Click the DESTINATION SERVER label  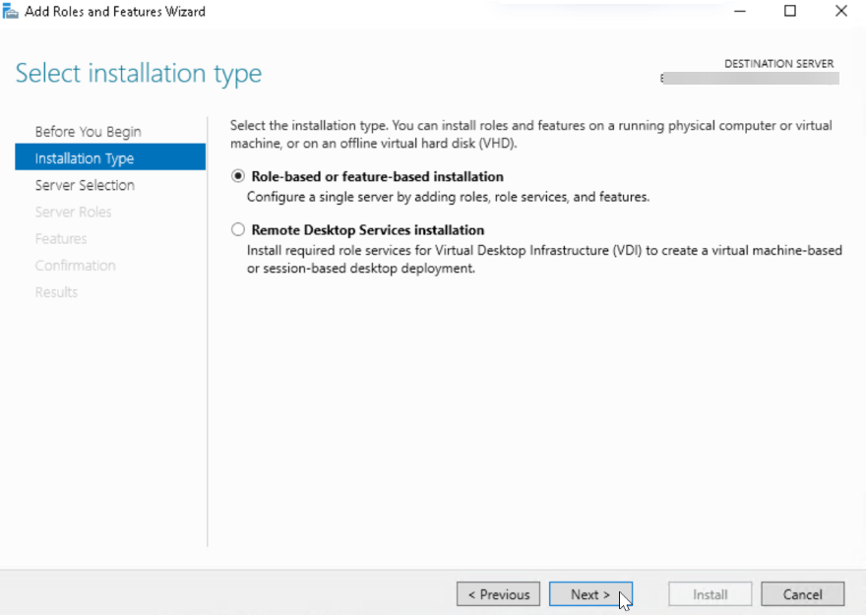778,63
